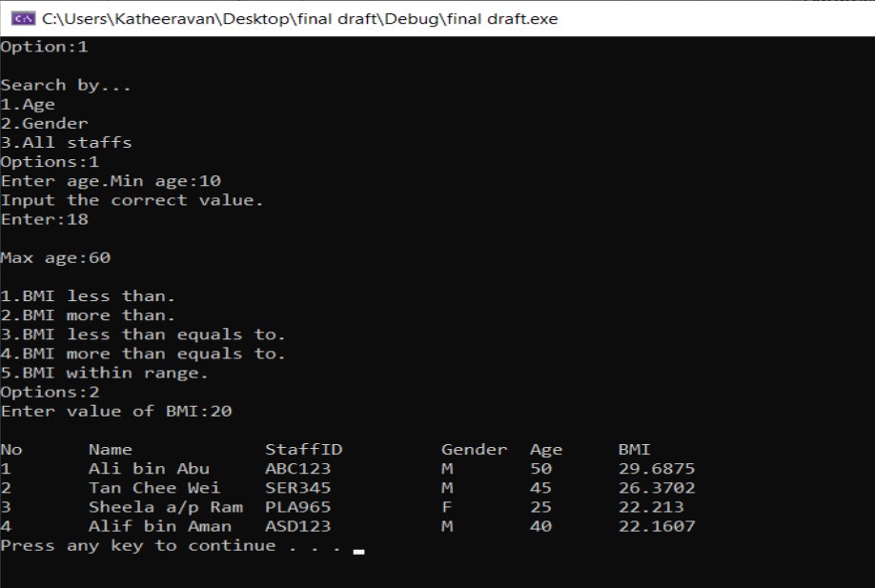
Task: Click the 'BMI' column header
Action: click(x=634, y=450)
